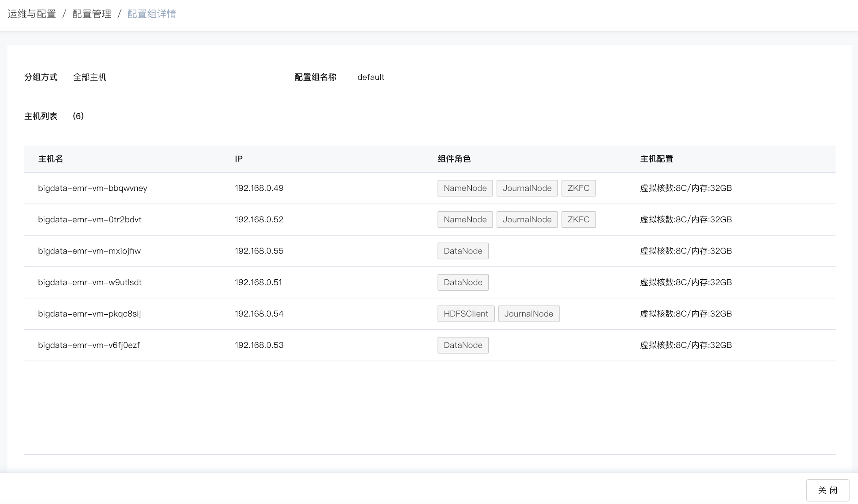Click IP address 192.168.0.49
This screenshot has height=504, width=858.
pos(259,188)
